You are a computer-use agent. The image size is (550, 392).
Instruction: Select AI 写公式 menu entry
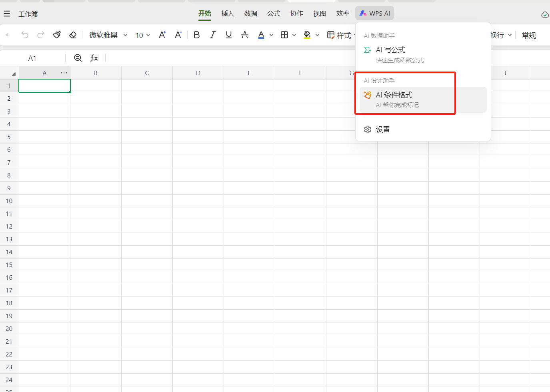[x=423, y=54]
